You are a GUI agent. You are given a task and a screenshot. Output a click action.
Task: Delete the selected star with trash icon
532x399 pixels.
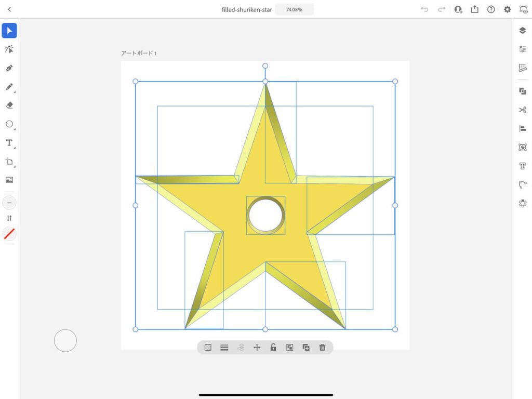pyautogui.click(x=322, y=348)
